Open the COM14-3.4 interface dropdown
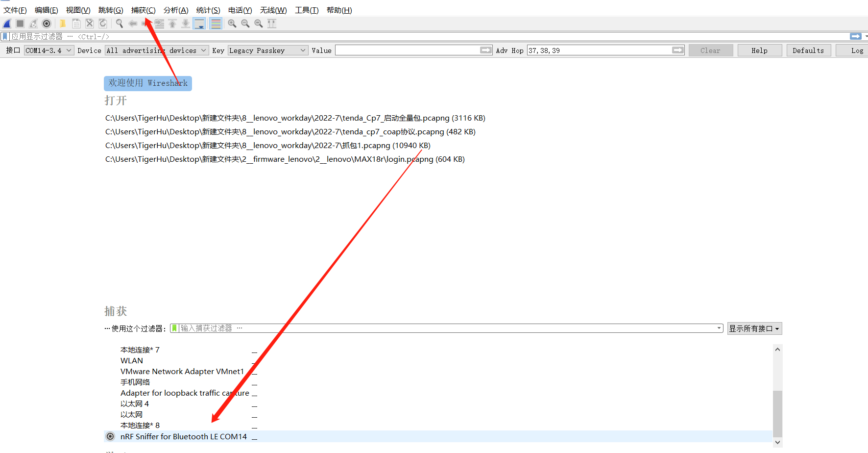The image size is (868, 453). (49, 50)
